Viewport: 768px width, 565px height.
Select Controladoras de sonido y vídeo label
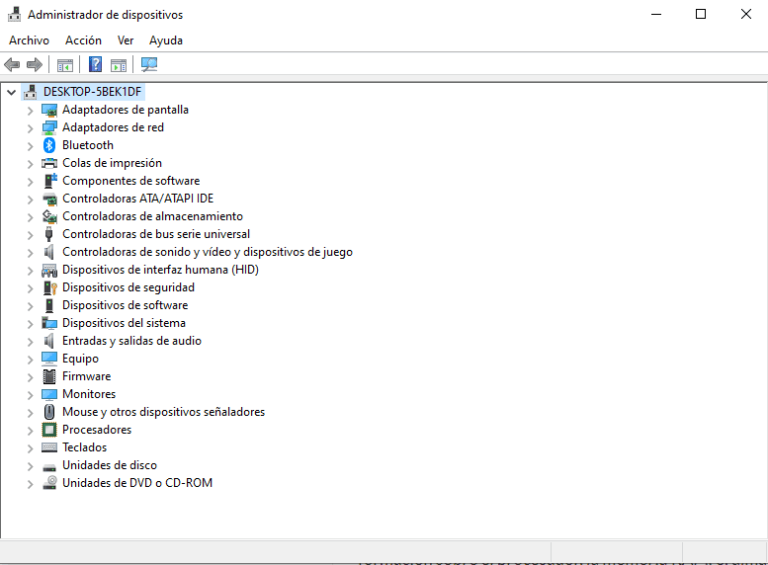[207, 252]
